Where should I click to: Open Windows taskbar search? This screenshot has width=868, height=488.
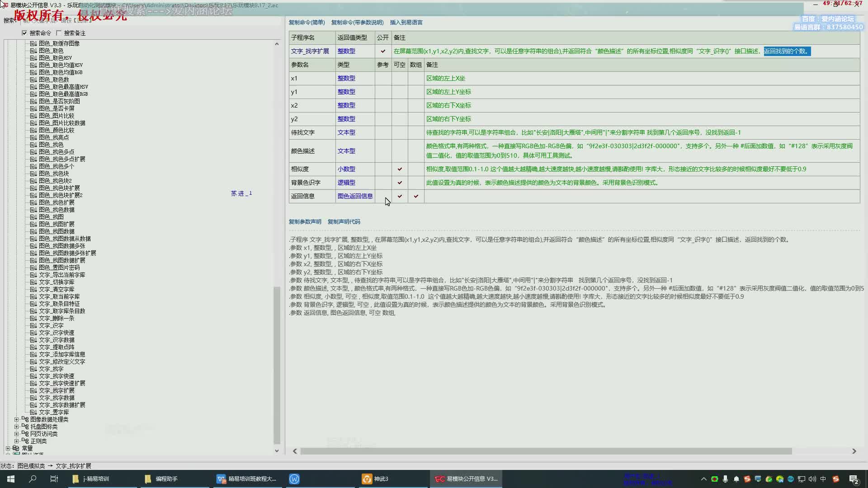tap(33, 479)
